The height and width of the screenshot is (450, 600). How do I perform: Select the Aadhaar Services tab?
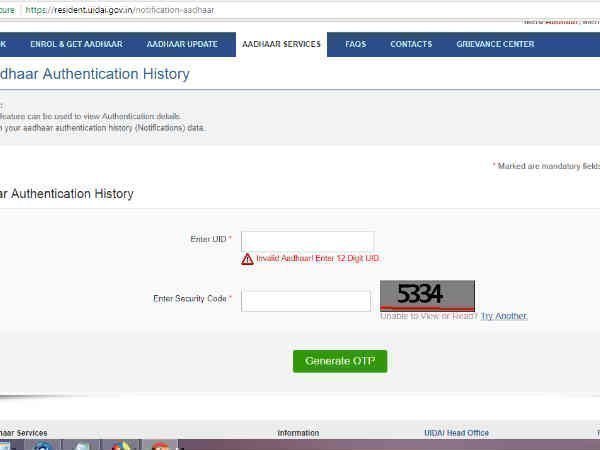coord(281,44)
